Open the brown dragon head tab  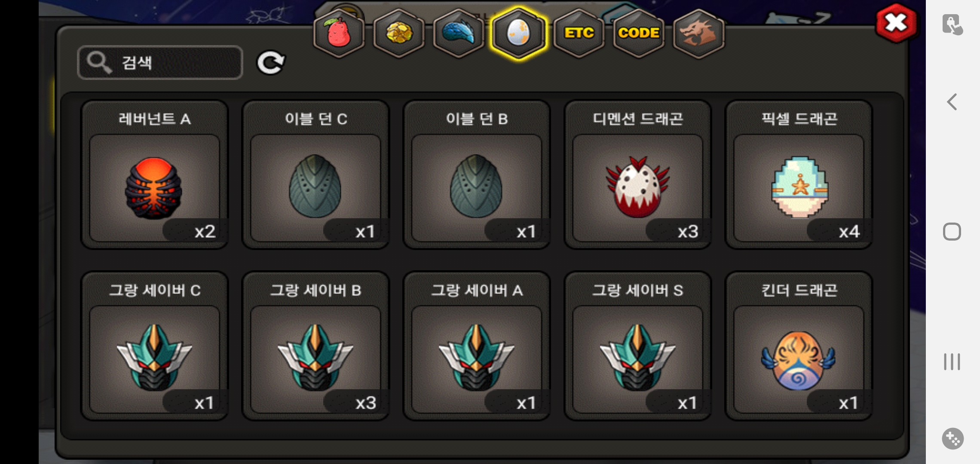point(698,33)
